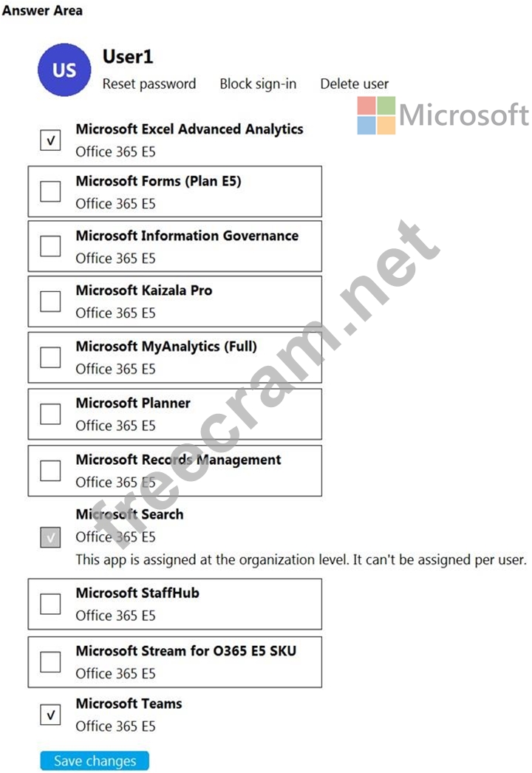Enable Microsoft Forms (Plan E5) checkbox
This screenshot has height=773, width=532.
pyautogui.click(x=50, y=191)
